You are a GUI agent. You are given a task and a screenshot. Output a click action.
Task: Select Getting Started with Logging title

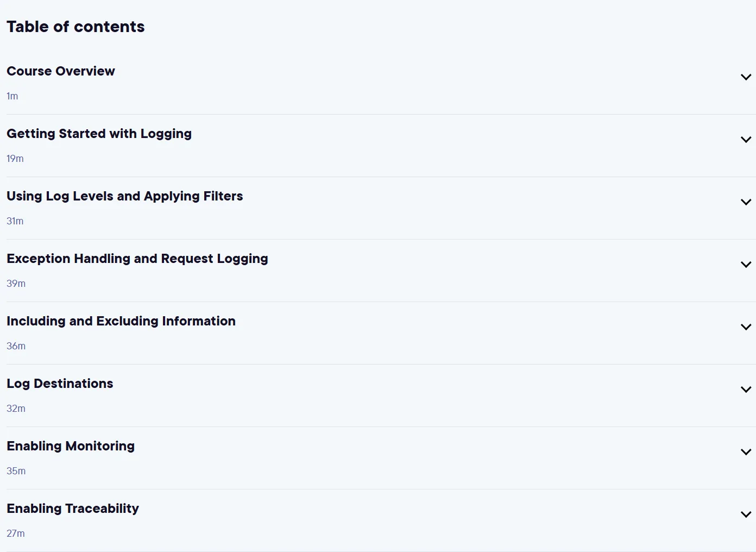99,134
